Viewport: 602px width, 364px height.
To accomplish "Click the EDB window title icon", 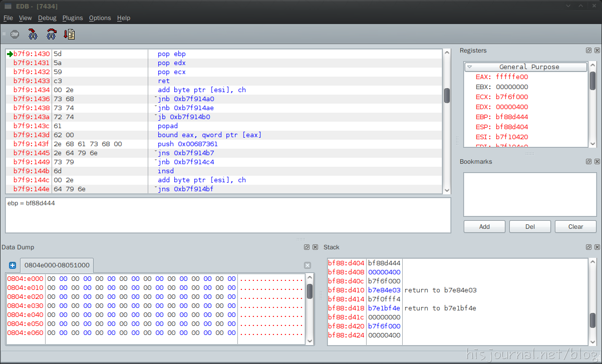I will [x=8, y=6].
